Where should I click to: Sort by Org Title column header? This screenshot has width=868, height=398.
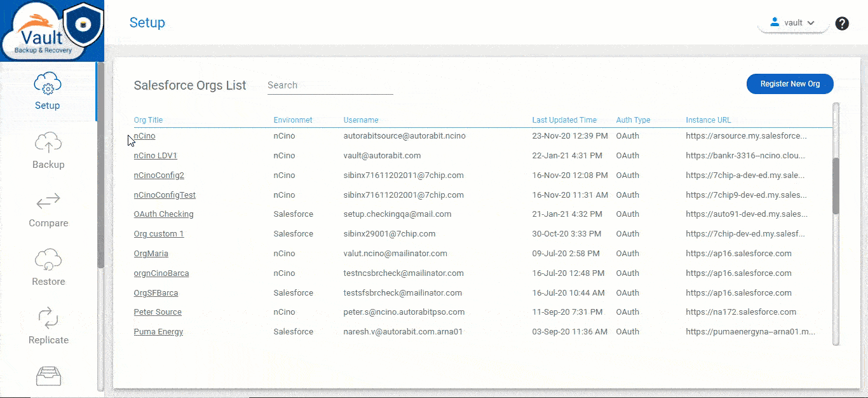(x=148, y=120)
